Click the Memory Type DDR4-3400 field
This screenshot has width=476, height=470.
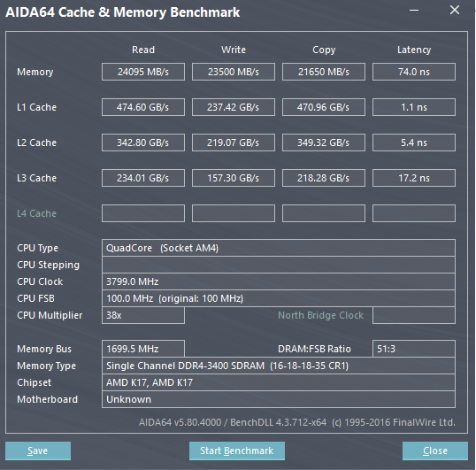[279, 366]
